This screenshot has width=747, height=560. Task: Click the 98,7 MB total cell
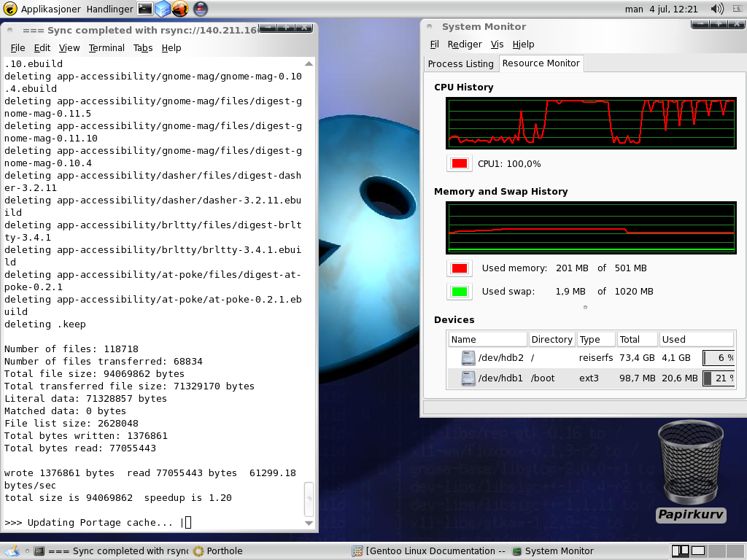(x=638, y=378)
